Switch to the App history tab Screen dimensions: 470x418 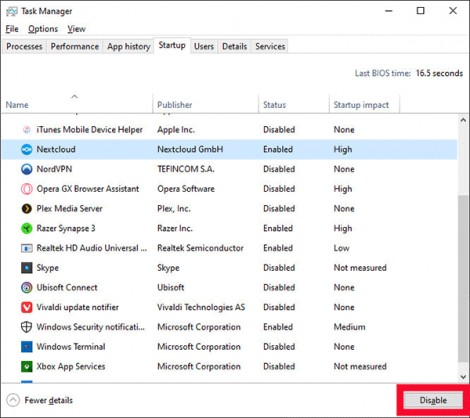click(x=129, y=46)
